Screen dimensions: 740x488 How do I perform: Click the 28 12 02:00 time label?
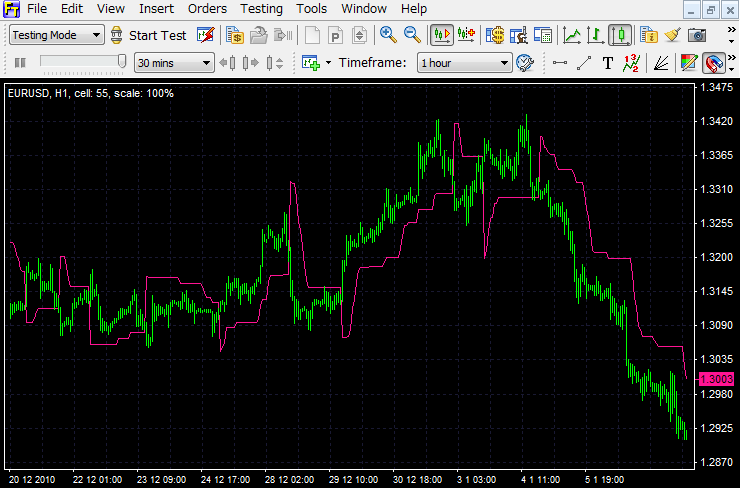pos(289,480)
